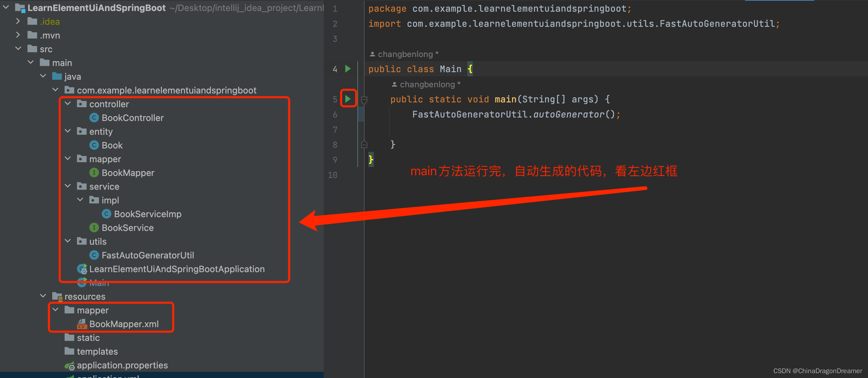Screen dimensions: 868x378
Task: Click the resources folder icon
Action: pyautogui.click(x=57, y=296)
